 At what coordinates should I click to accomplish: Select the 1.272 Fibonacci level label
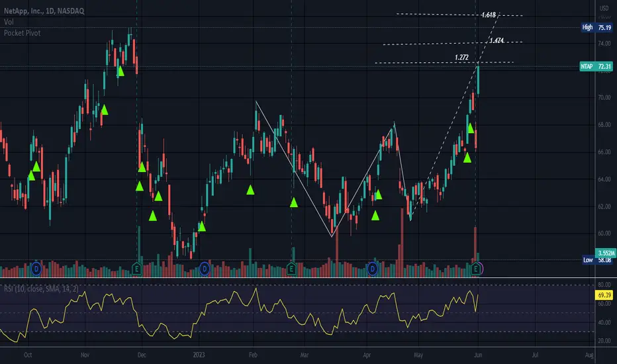(461, 58)
